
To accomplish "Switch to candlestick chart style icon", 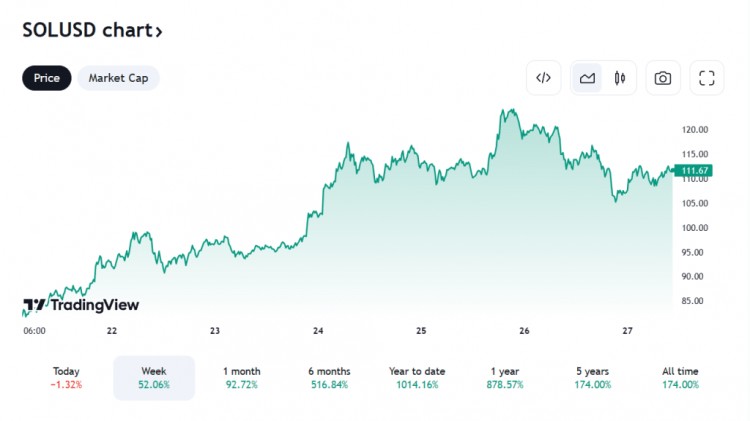I will pos(620,78).
